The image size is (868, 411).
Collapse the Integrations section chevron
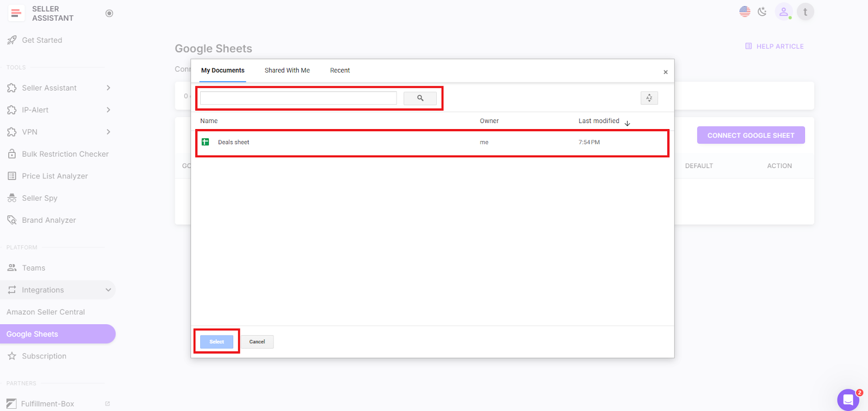tap(108, 290)
